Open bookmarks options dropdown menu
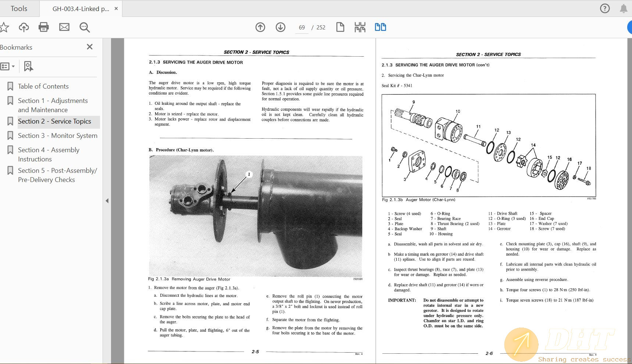The width and height of the screenshot is (632, 364). (8, 67)
